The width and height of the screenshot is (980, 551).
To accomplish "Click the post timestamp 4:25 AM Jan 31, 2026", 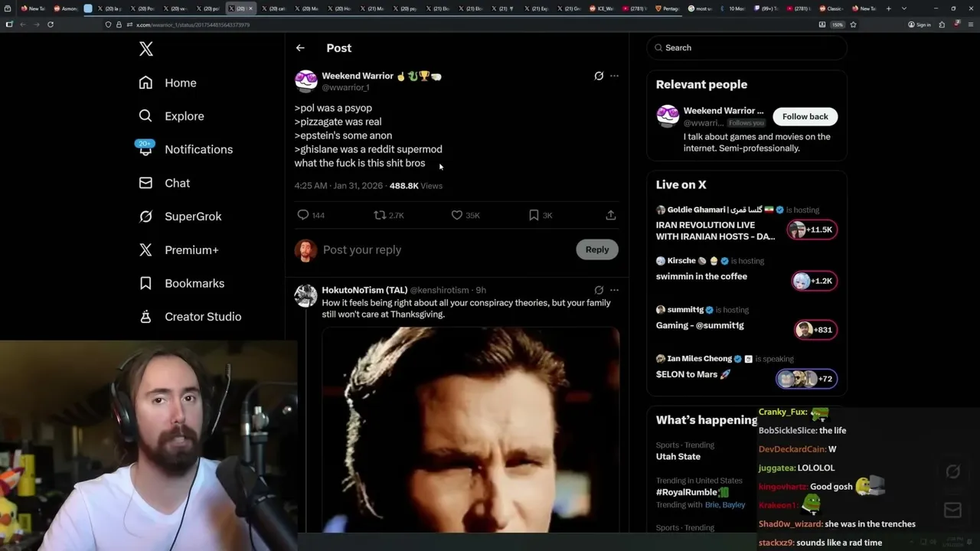I will click(x=340, y=186).
